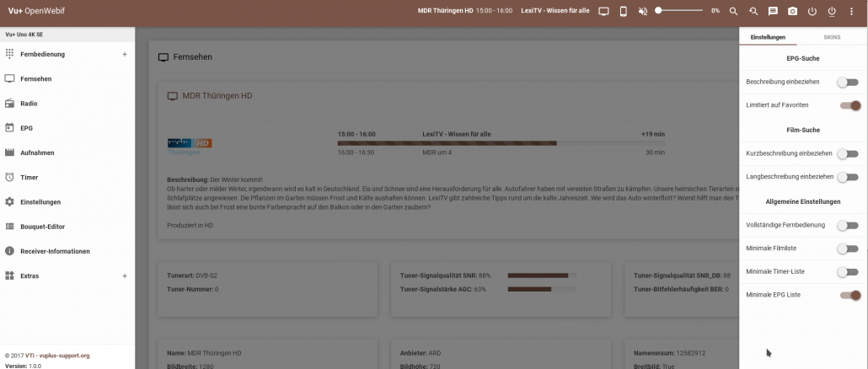Open the three-dot overflow menu

(851, 11)
